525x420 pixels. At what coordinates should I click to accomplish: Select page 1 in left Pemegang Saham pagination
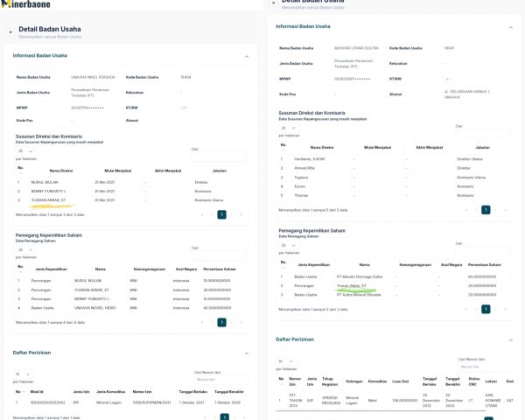(x=221, y=322)
